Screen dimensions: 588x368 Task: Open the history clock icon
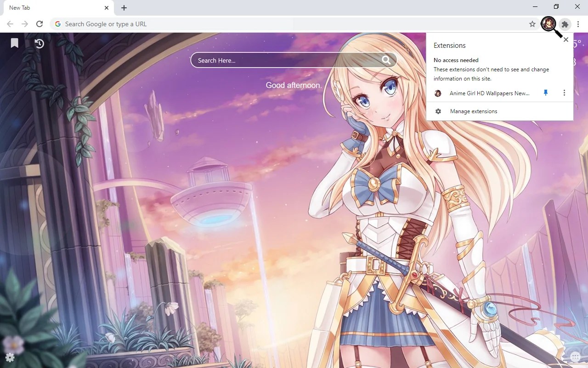[40, 44]
